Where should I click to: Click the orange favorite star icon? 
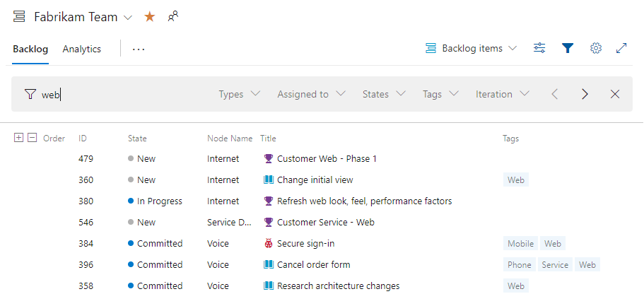(x=150, y=17)
